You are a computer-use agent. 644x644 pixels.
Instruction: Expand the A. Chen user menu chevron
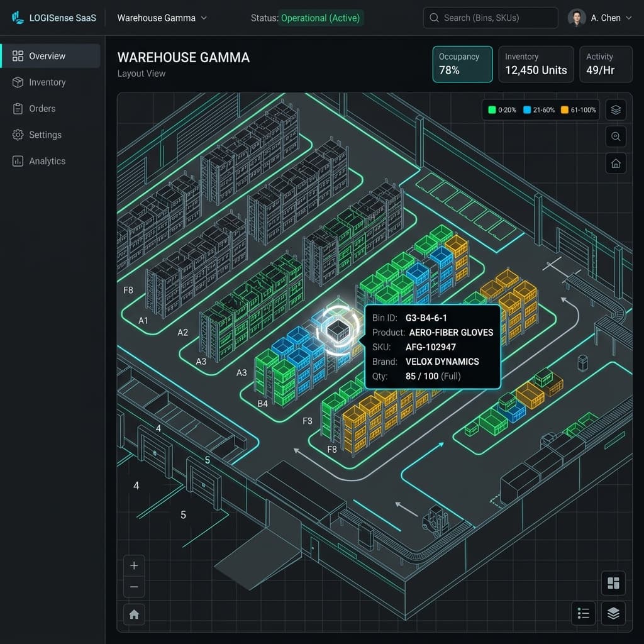(x=628, y=18)
